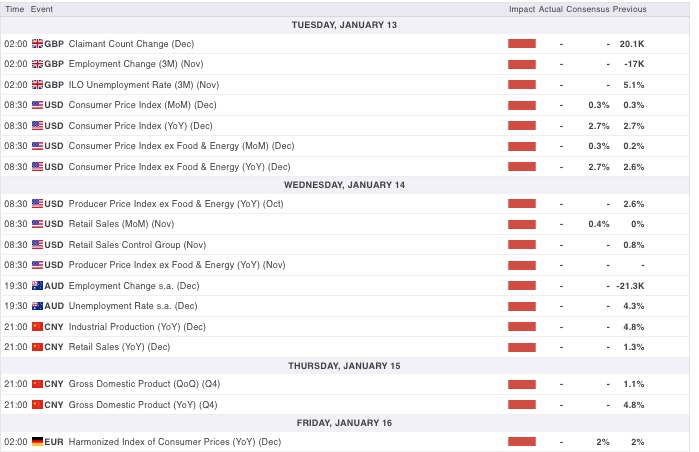This screenshot has width=699, height=452.
Task: Click the red impact bar for Retail Sales (MoM)
Action: tap(522, 224)
